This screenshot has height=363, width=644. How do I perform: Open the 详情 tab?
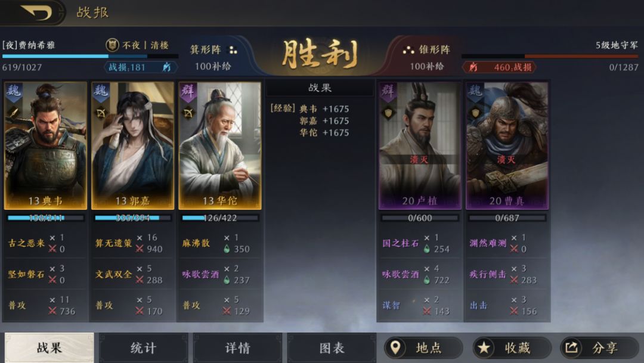(x=237, y=348)
